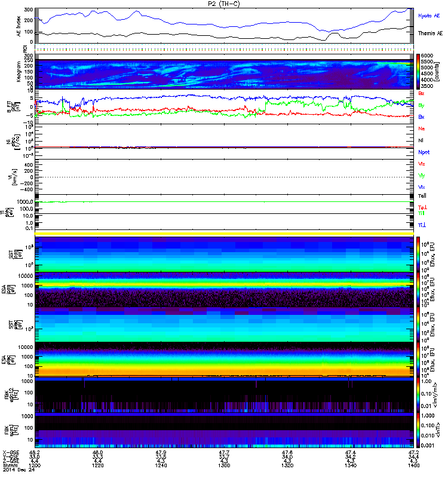Screen dimensions: 448x478
Task: Click the Keogram counts color bar
Action: [418, 72]
